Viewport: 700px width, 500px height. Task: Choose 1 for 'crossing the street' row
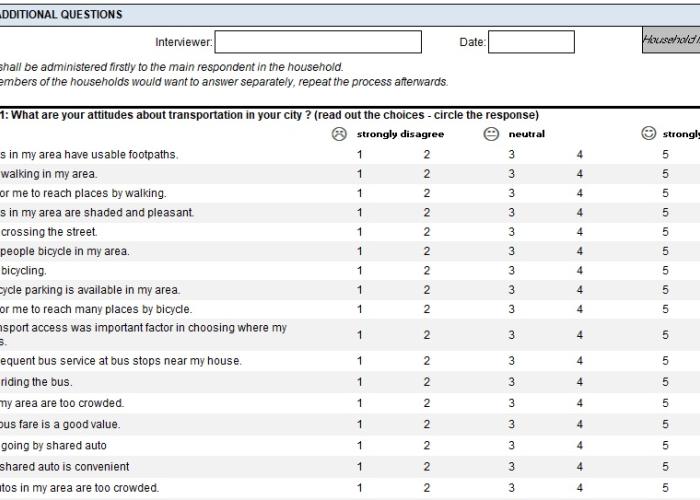coord(360,232)
